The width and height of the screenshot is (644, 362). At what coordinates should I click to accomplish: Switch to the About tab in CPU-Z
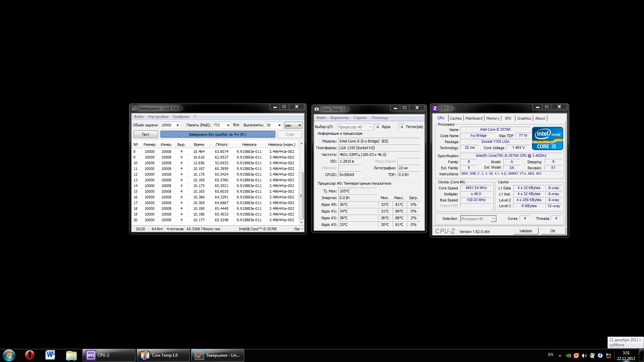[540, 118]
